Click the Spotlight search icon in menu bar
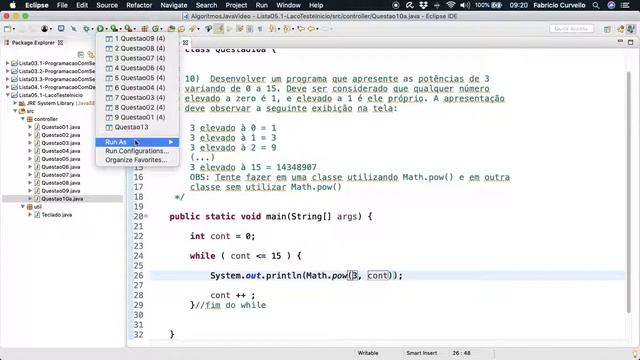The width and height of the screenshot is (640, 360). point(596,5)
